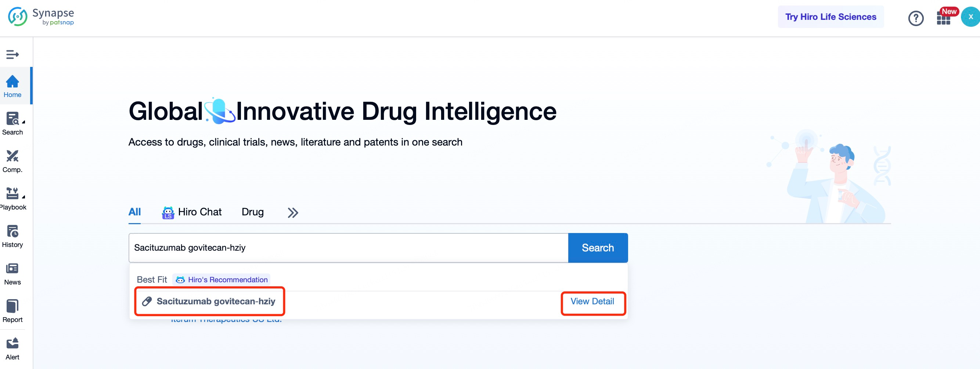Click the user avatar in the top-right corner
Viewport: 980px width, 369px height.
970,17
